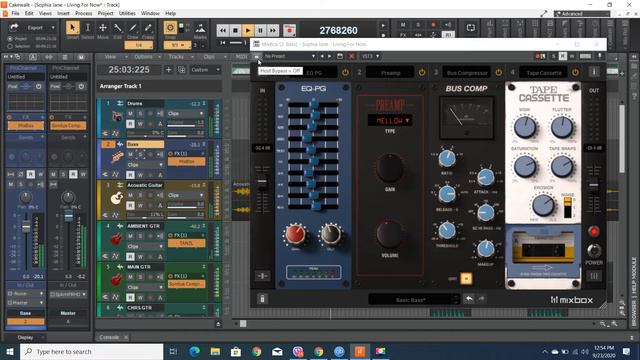
Task: Toggle the Preamp slot power button
Action: 422,73
